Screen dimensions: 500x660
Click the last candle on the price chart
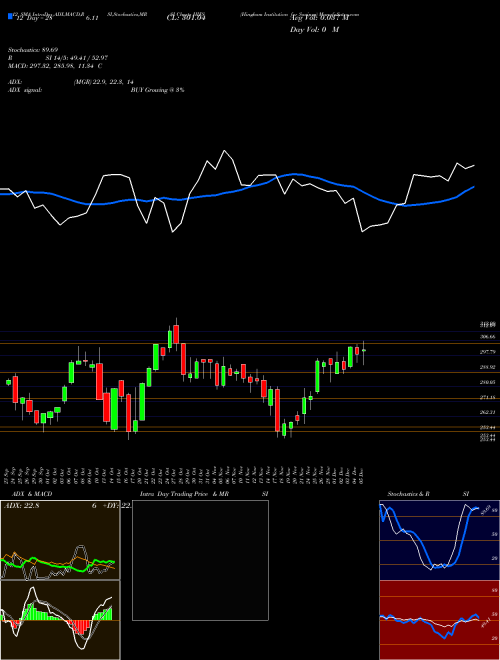[x=364, y=350]
